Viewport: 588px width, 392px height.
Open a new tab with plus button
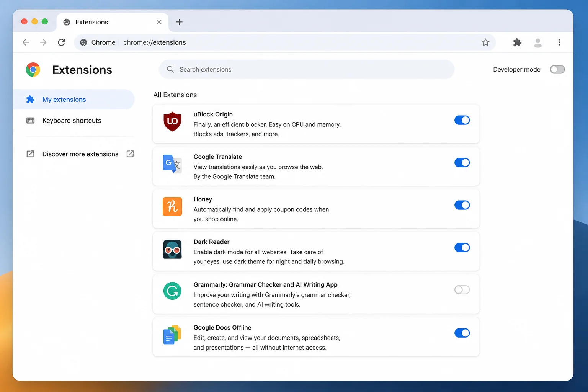pos(179,22)
